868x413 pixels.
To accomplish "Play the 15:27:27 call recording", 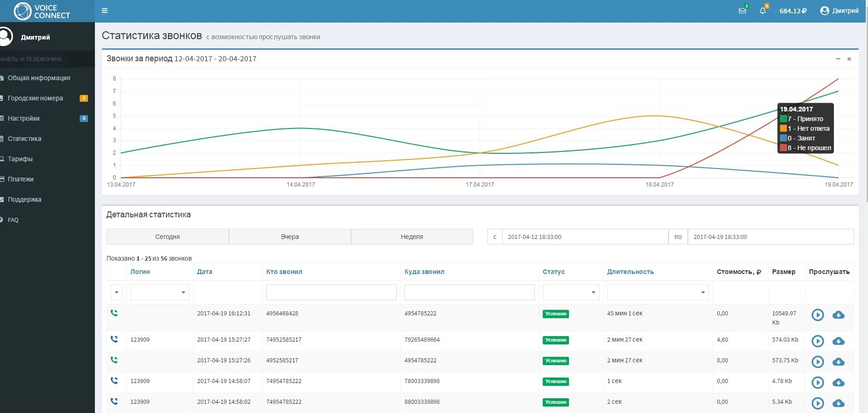I will (x=818, y=341).
